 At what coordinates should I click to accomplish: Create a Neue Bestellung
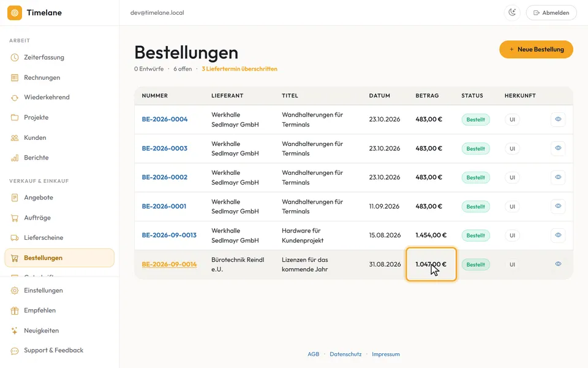pyautogui.click(x=536, y=49)
